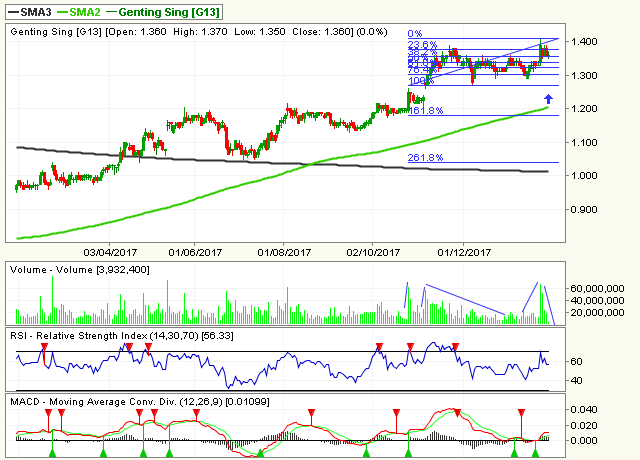Image resolution: width=640 pixels, height=460 pixels.
Task: Click the MACD red marker at the highest peak
Action: coord(458,413)
